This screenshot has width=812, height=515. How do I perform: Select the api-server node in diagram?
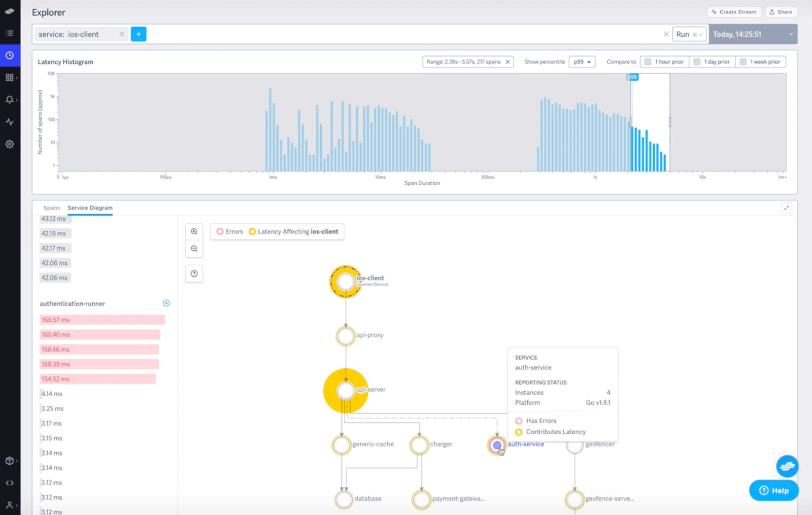coord(346,390)
